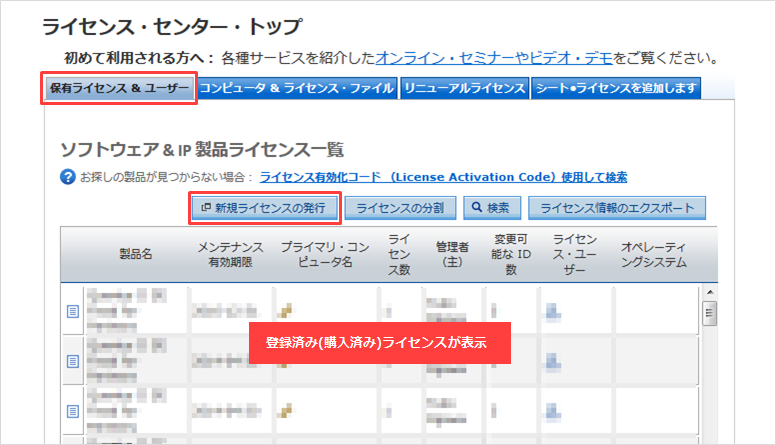Click the ライセンス数 column header
776x445 pixels.
pyautogui.click(x=398, y=254)
